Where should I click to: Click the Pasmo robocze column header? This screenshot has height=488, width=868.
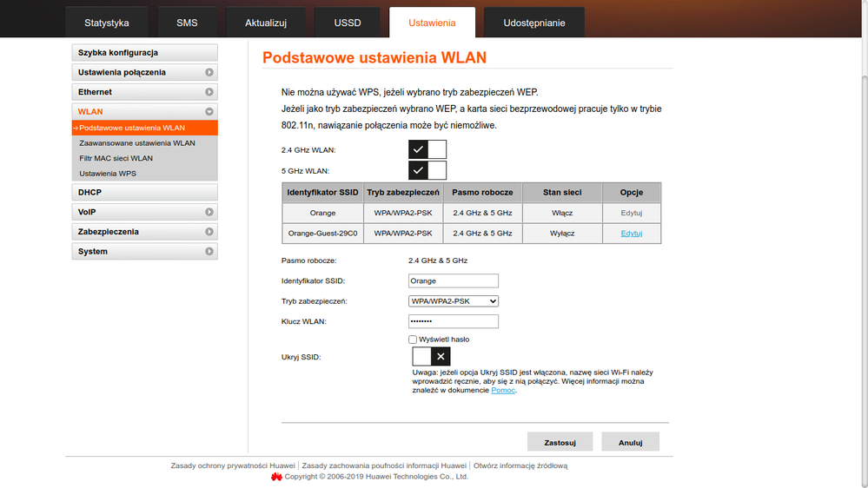482,193
